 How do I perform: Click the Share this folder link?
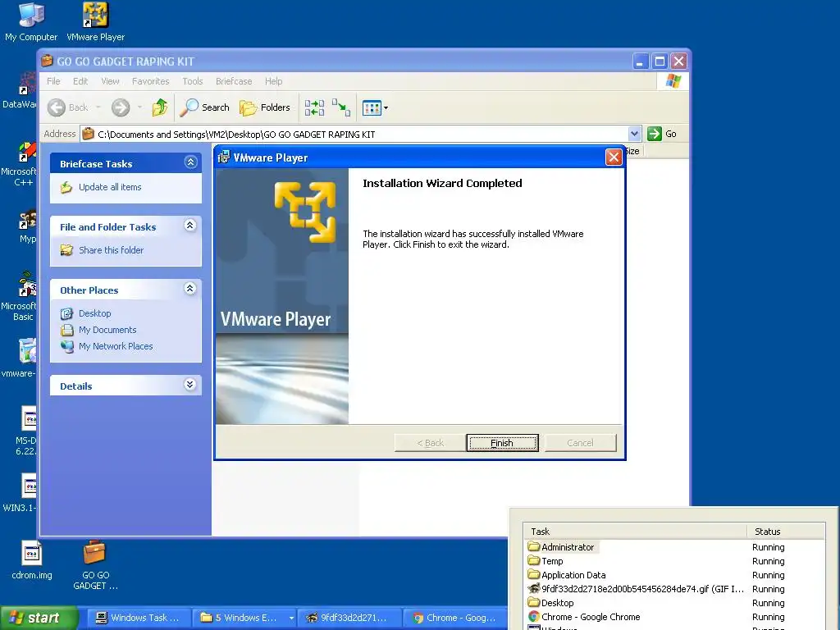pos(111,250)
